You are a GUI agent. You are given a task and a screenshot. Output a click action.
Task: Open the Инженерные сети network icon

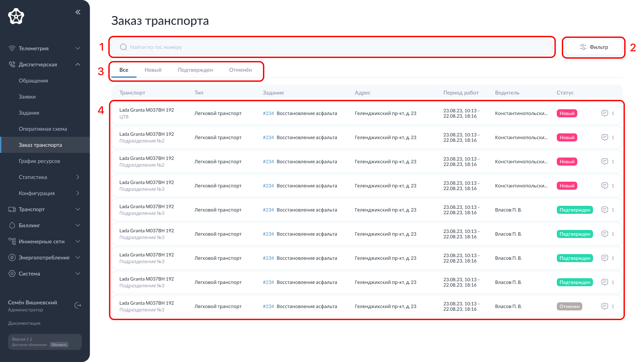pos(12,241)
